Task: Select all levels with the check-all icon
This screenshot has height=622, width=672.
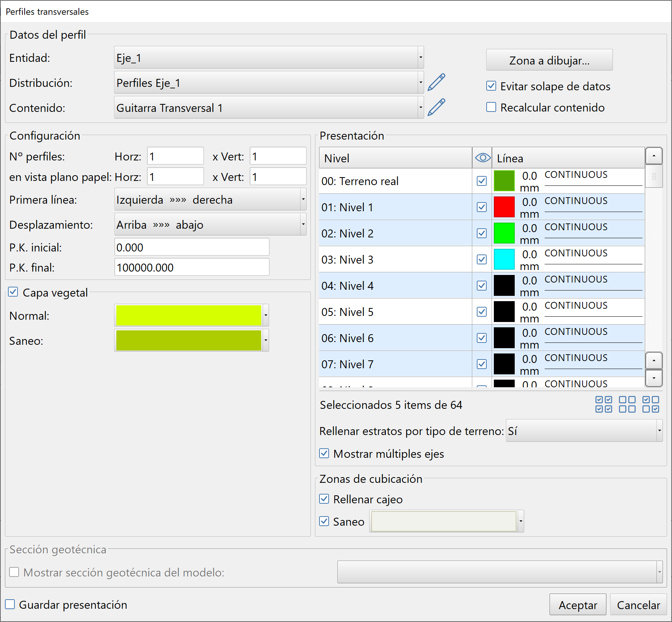Action: tap(603, 405)
